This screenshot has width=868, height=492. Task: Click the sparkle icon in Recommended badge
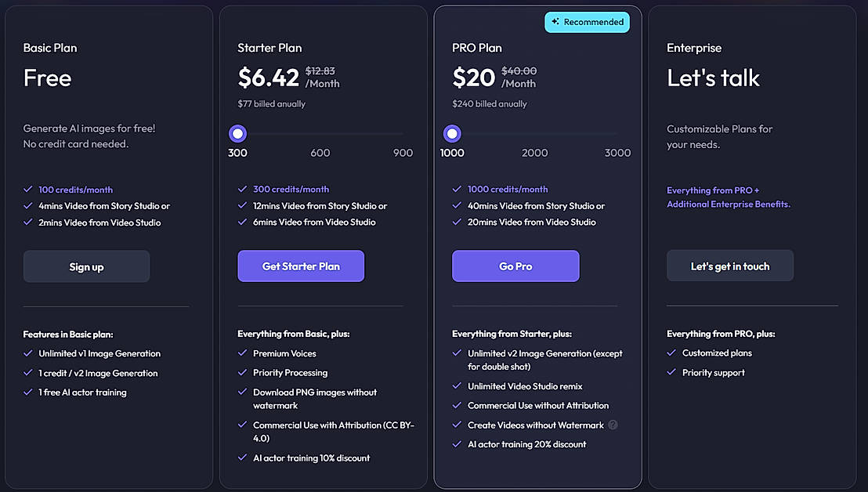point(555,22)
